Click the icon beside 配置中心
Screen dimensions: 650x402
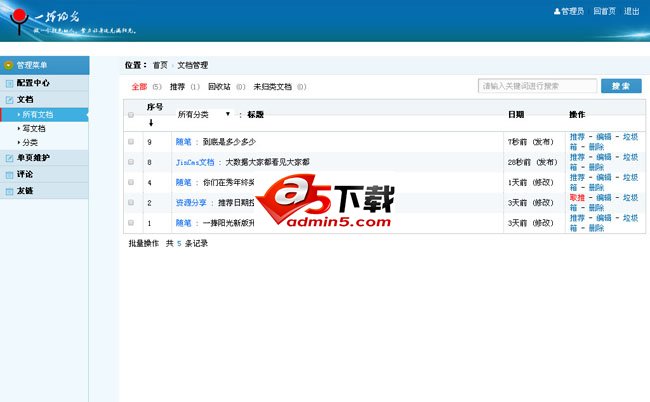9,84
